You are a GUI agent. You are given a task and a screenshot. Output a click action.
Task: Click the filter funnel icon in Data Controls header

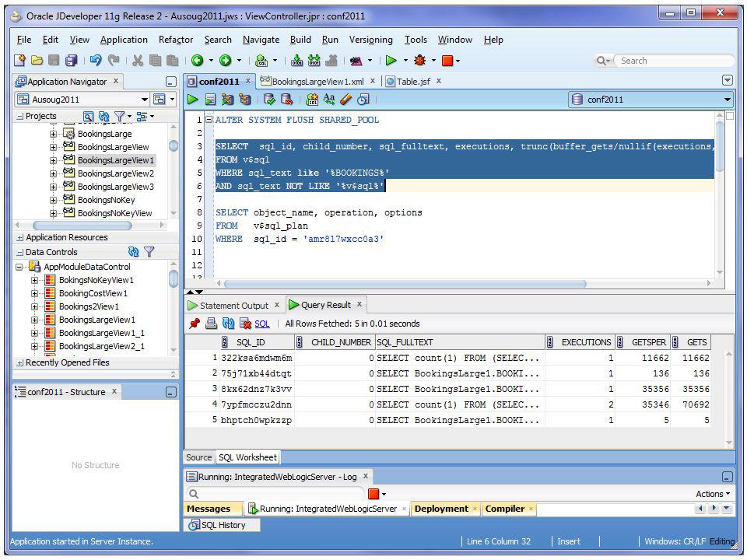(149, 252)
